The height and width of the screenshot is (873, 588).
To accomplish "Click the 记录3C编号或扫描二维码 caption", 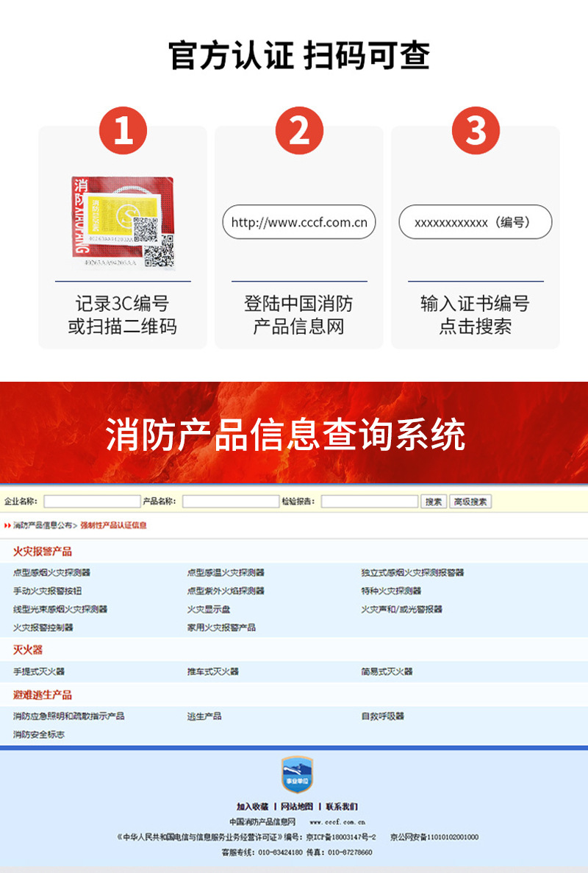I will point(123,315).
